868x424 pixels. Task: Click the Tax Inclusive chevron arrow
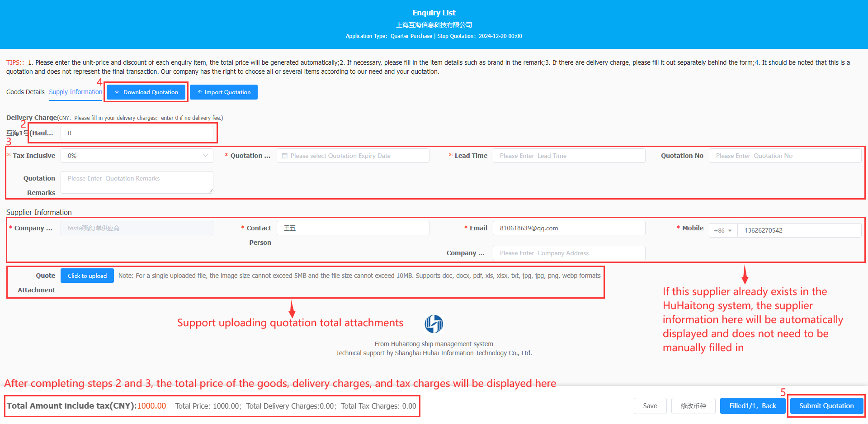[x=206, y=156]
